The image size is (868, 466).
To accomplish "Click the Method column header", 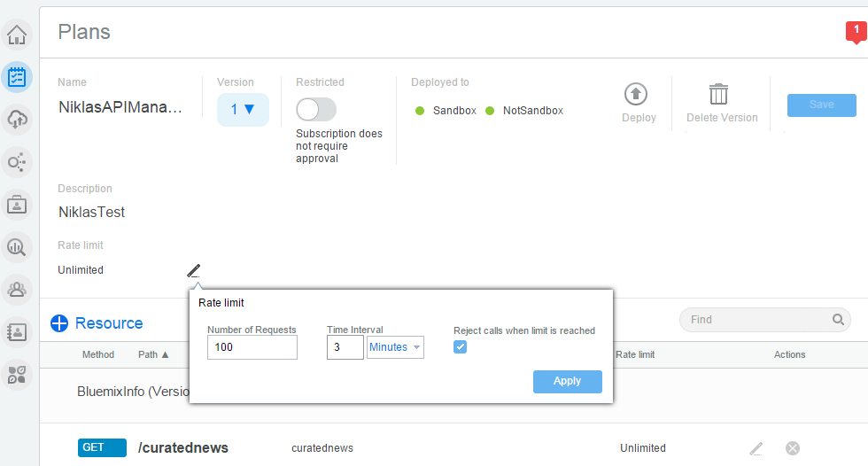I will [98, 354].
